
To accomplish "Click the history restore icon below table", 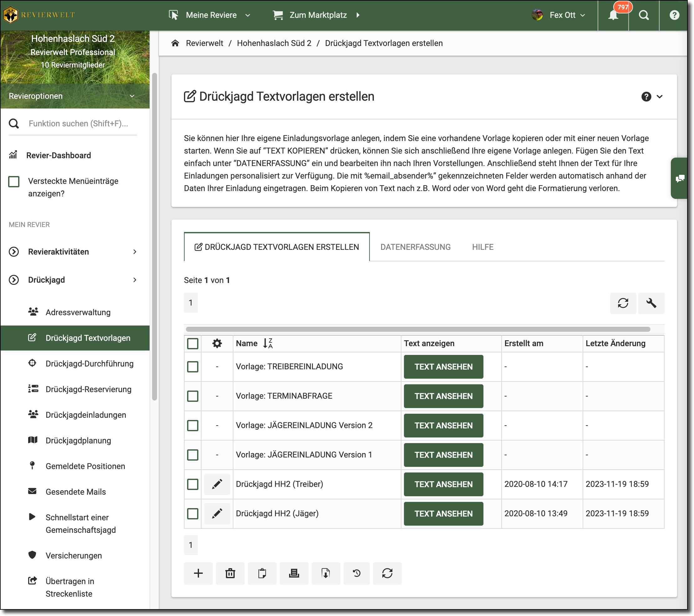I will click(356, 573).
